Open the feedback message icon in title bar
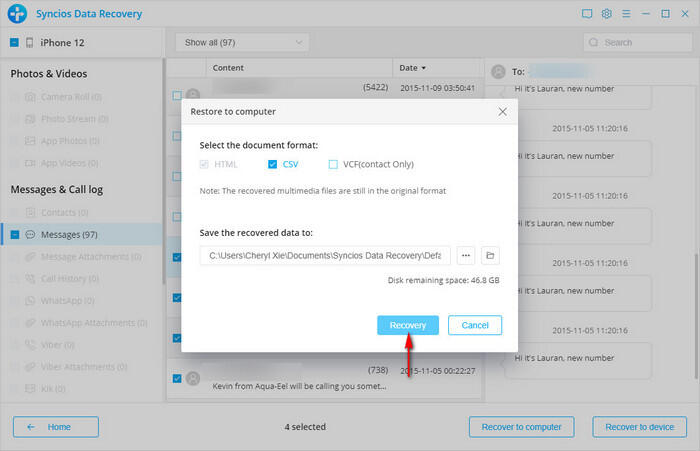Viewport: 700px width, 451px height. pyautogui.click(x=587, y=14)
